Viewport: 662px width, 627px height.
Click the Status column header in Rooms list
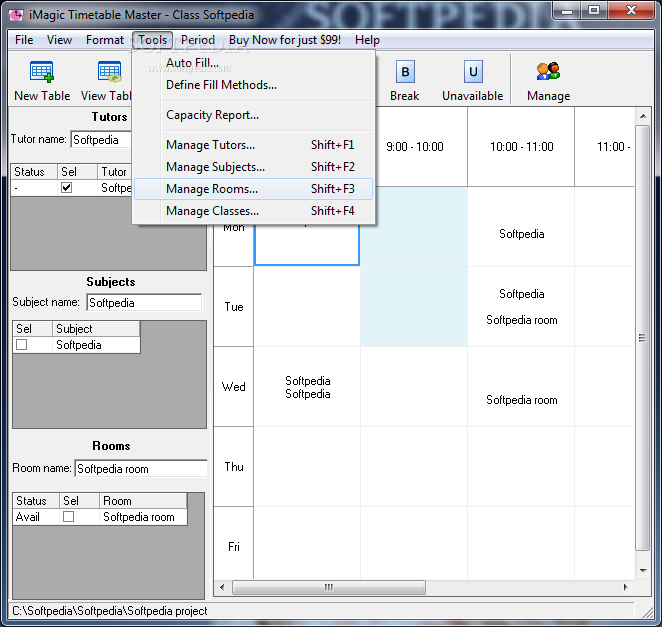pos(36,501)
